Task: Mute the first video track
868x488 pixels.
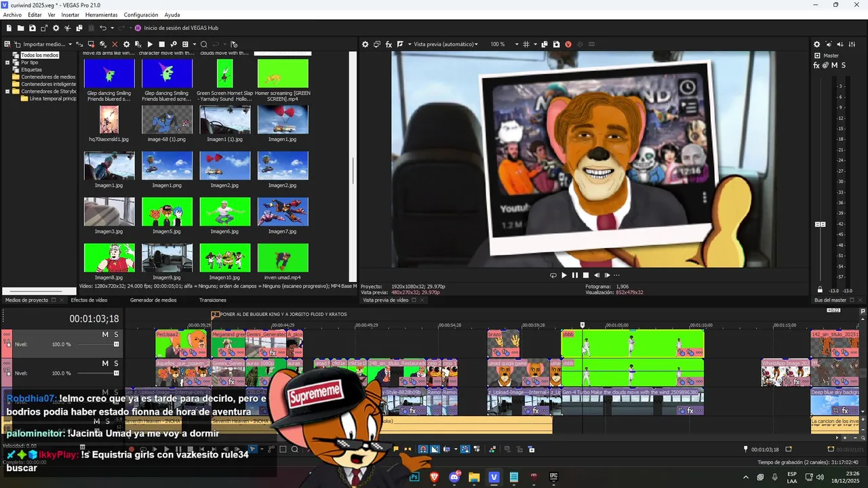Action: tap(105, 335)
